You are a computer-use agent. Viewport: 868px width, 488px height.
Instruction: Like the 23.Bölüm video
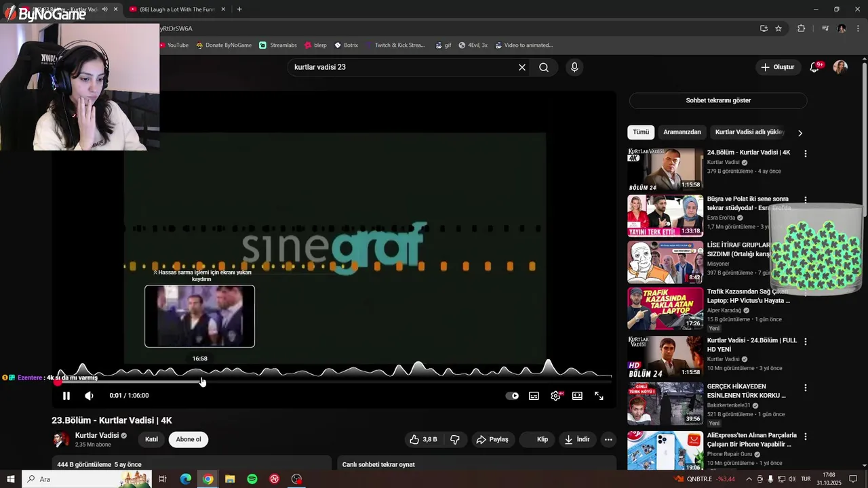tap(424, 439)
